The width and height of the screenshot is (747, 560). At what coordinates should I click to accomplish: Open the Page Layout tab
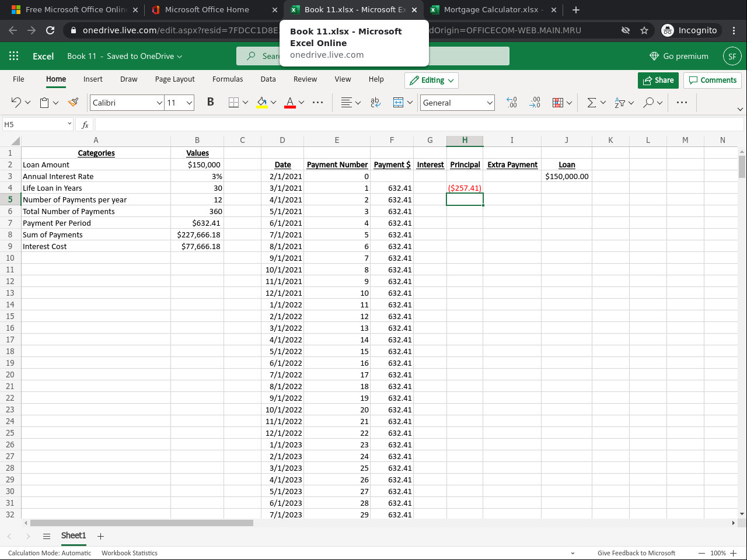point(174,79)
